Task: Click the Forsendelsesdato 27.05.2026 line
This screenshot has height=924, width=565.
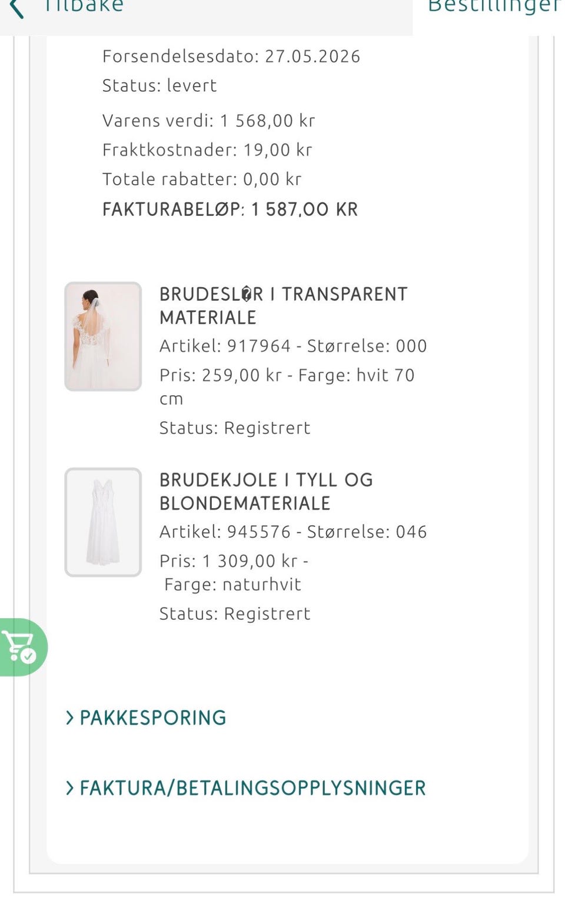Action: pyautogui.click(x=231, y=56)
